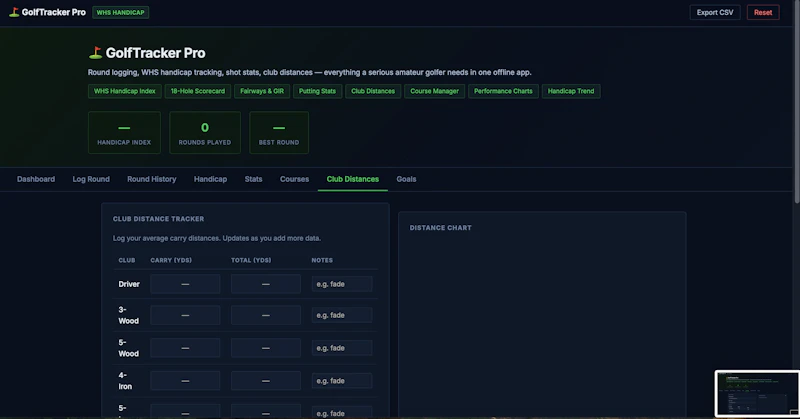Click the WHS Handicap Index tag

[124, 91]
